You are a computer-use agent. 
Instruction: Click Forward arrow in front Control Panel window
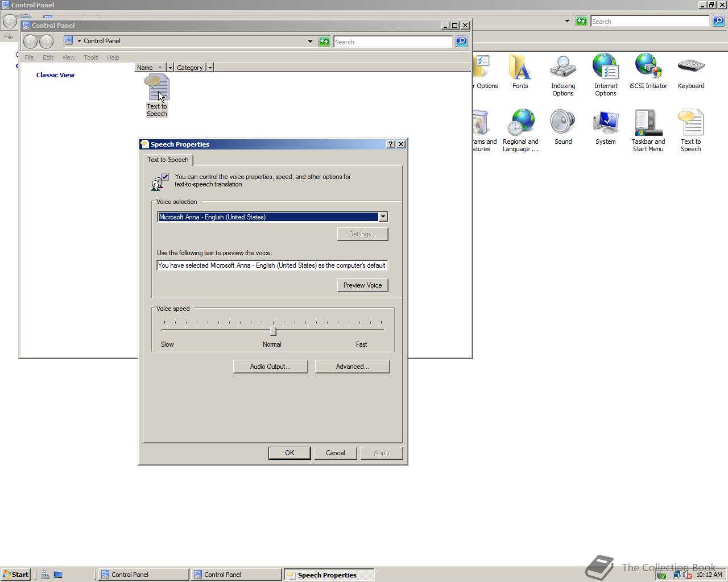[x=47, y=41]
